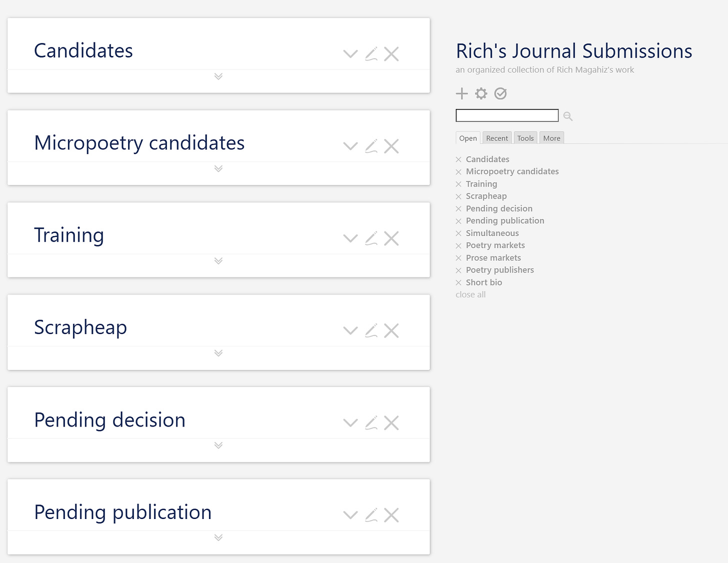This screenshot has width=728, height=563.
Task: Click the save changes checkmark icon
Action: coord(500,93)
